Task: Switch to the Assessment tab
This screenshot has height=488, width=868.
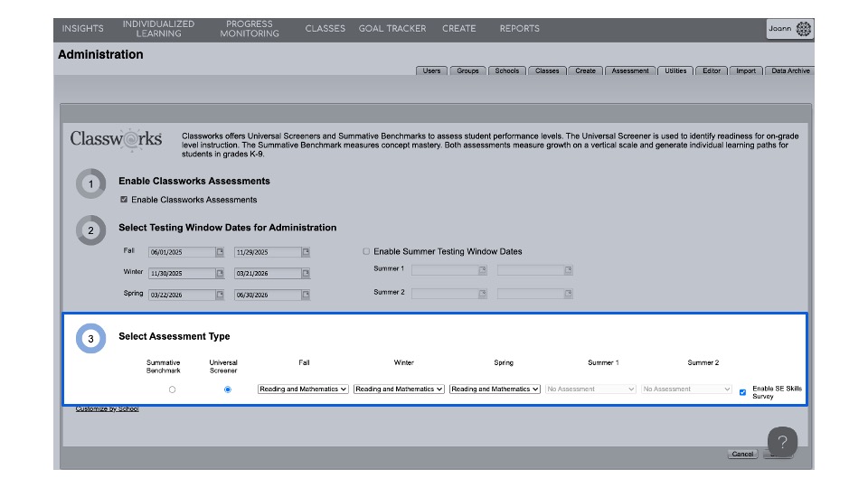Action: click(x=630, y=70)
